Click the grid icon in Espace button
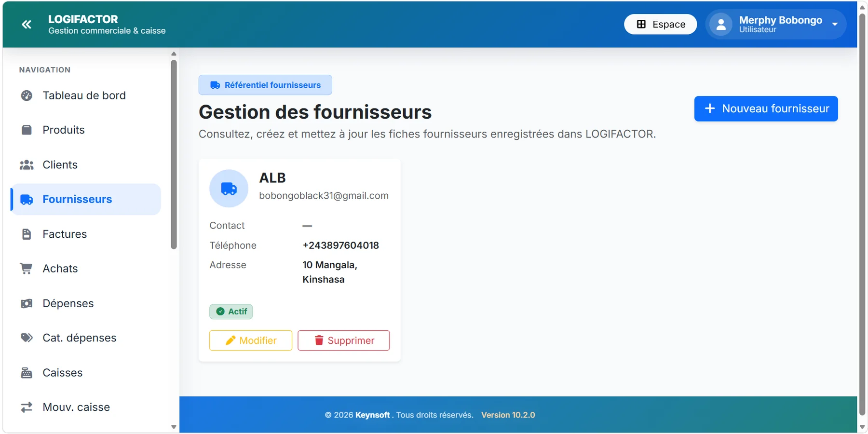 (x=641, y=24)
